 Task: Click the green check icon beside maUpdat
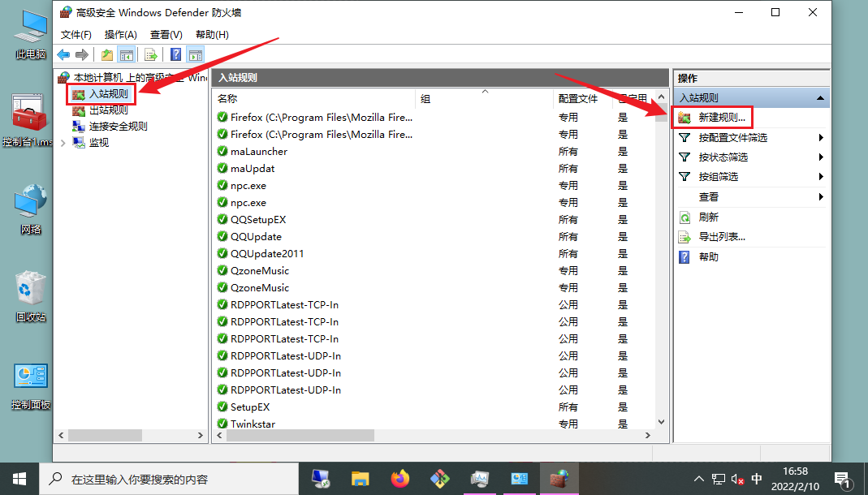[x=222, y=168]
